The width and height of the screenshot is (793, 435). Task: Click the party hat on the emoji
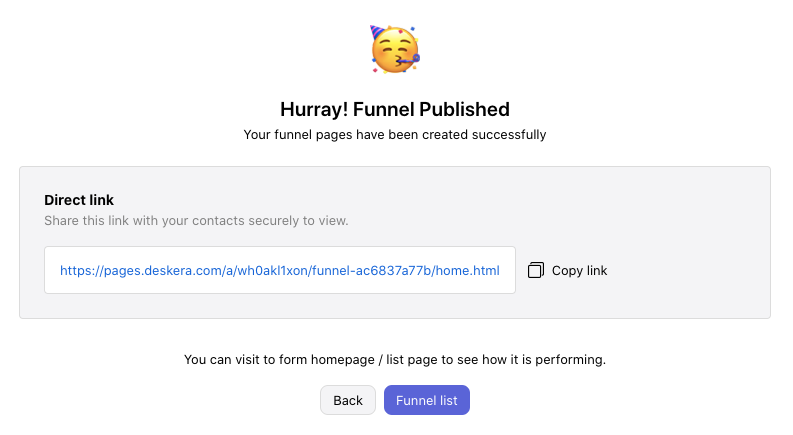point(378,32)
